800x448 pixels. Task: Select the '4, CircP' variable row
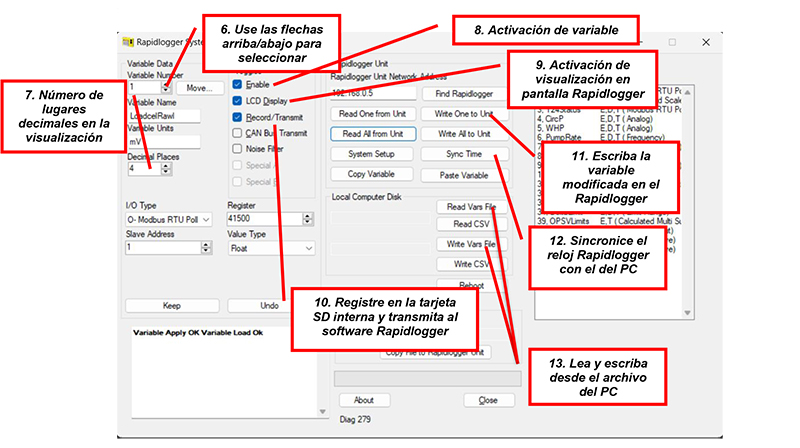[608, 119]
